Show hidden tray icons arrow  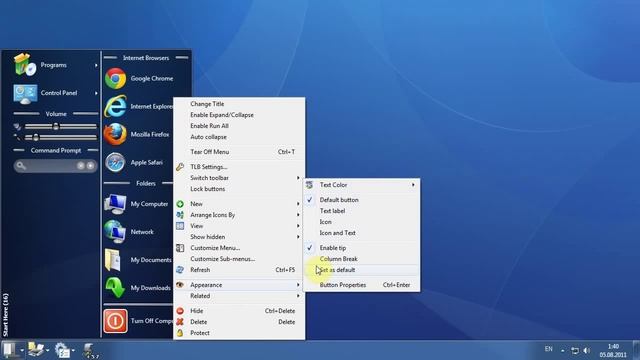pyautogui.click(x=563, y=351)
